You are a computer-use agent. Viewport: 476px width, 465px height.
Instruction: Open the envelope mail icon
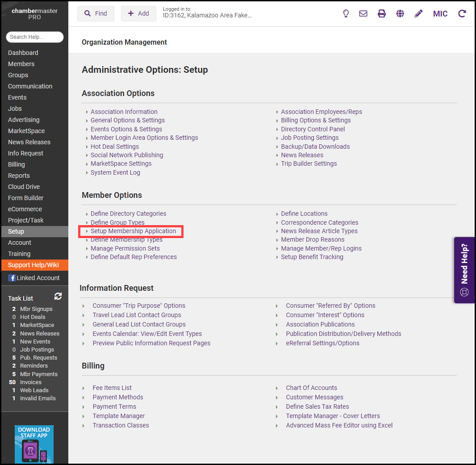point(363,13)
